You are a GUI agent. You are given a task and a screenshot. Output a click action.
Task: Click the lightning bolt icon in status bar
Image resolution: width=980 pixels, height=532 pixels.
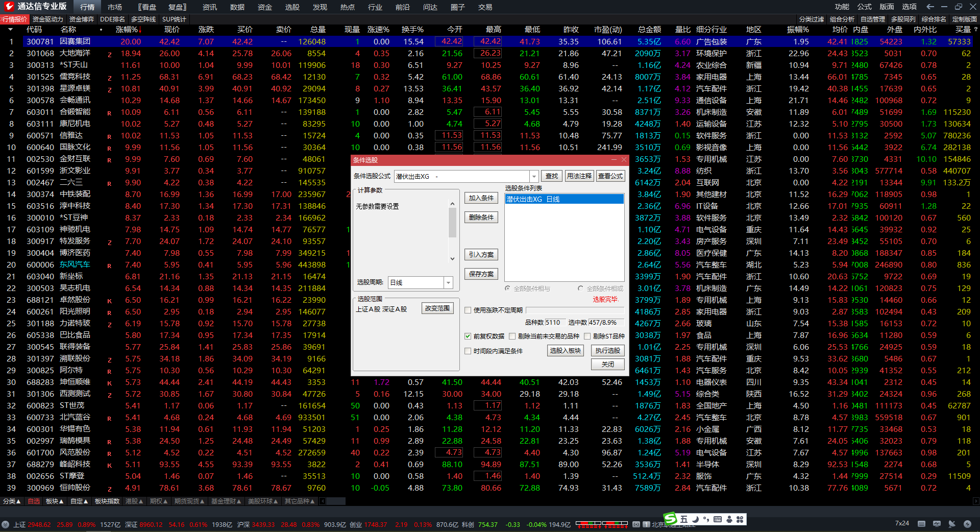pyautogui.click(x=967, y=524)
